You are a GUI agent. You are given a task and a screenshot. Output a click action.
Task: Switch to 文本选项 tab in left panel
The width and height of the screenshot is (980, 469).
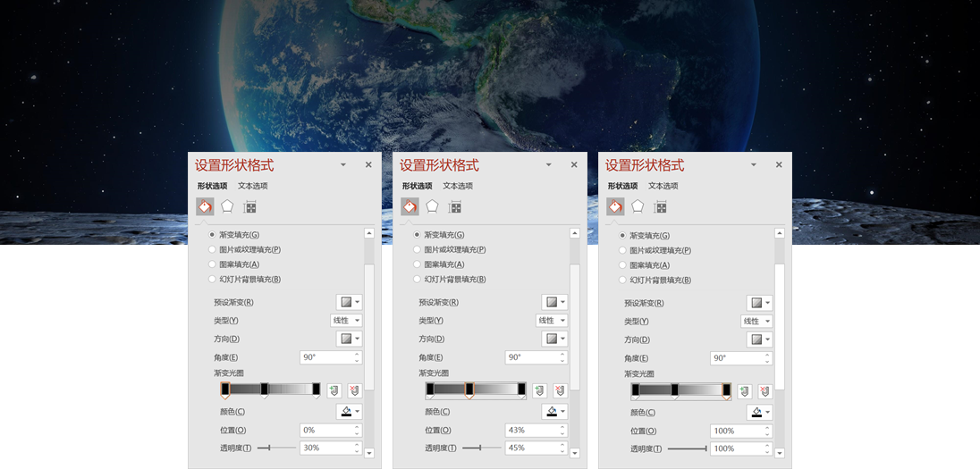252,186
